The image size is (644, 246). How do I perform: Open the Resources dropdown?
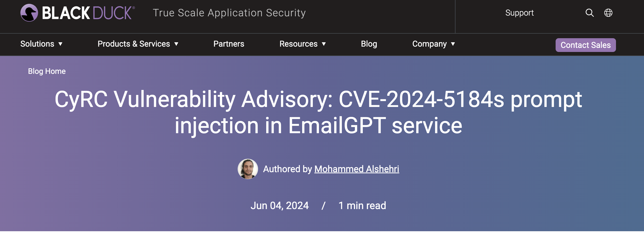click(x=299, y=44)
